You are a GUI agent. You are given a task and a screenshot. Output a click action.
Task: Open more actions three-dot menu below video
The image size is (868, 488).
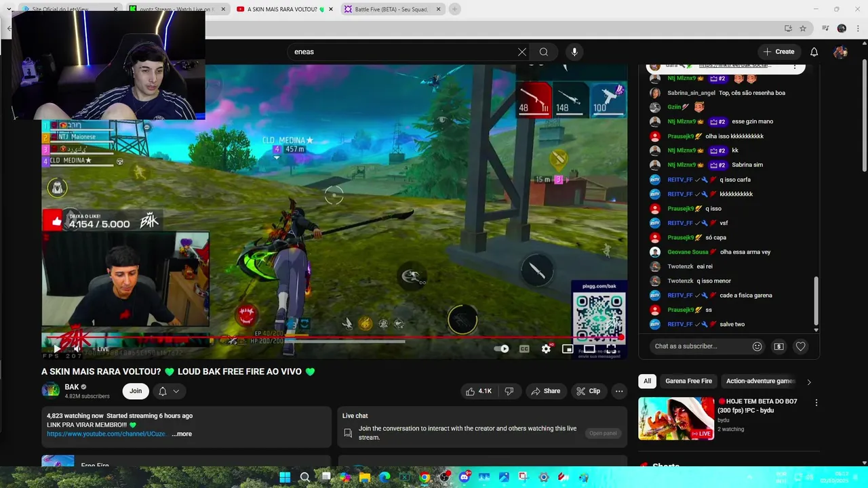[x=619, y=391]
